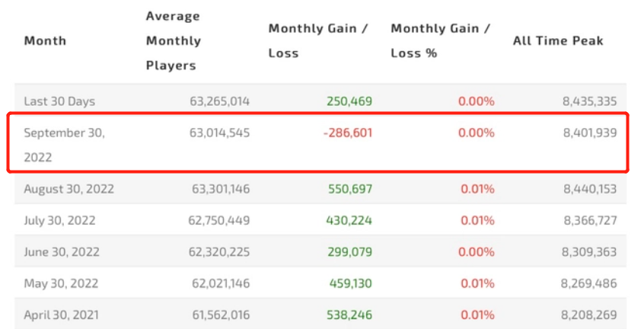Click the All Time Peak column header
644x329 pixels.
pos(558,41)
